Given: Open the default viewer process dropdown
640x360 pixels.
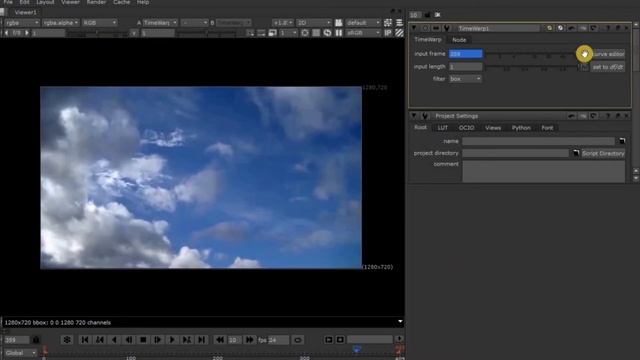Looking at the screenshot, I should (x=363, y=22).
